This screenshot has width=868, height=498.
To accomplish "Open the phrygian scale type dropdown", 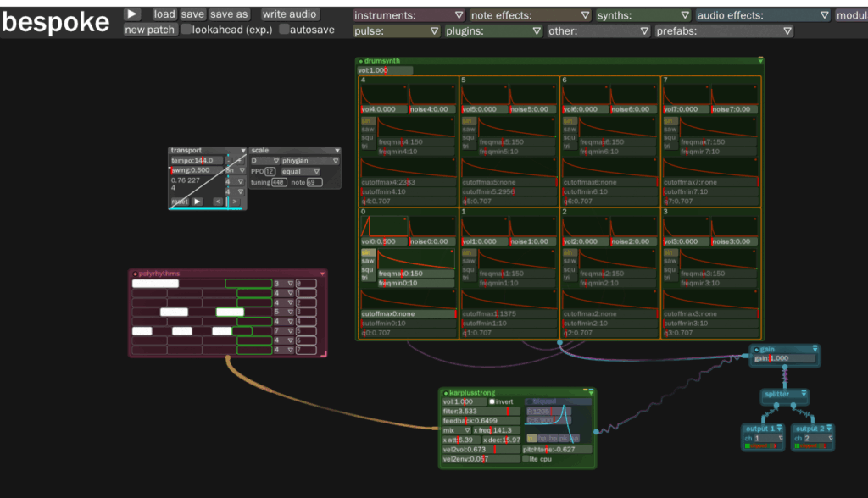I will 310,161.
